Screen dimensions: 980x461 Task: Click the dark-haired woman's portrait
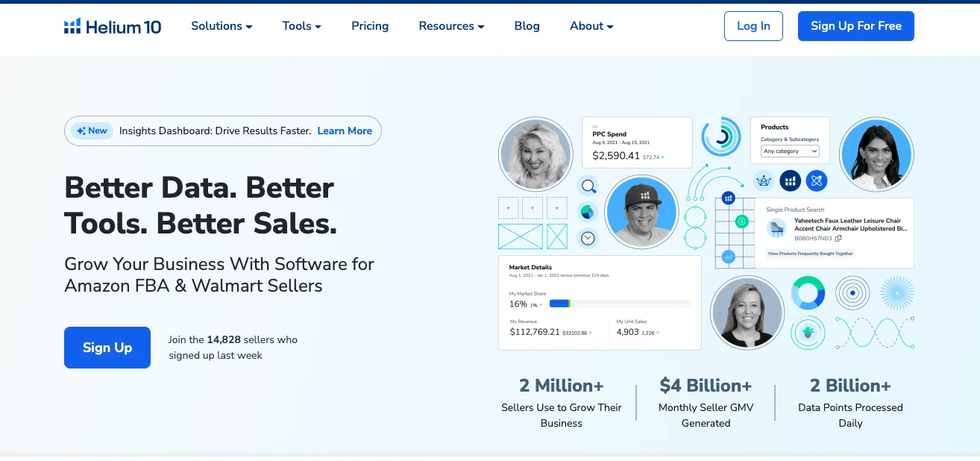point(876,154)
